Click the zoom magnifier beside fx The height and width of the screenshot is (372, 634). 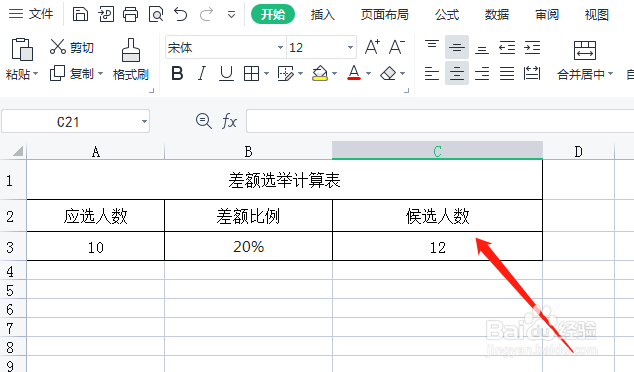pyautogui.click(x=203, y=121)
